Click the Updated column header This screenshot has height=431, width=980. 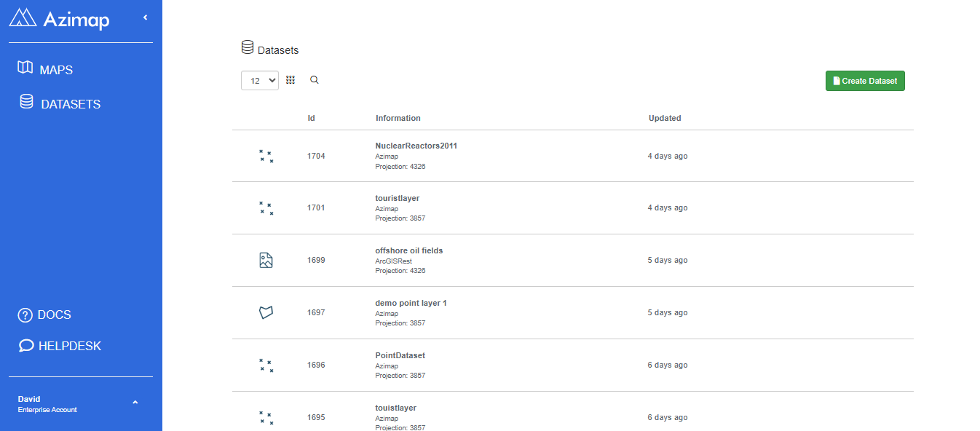click(x=665, y=118)
